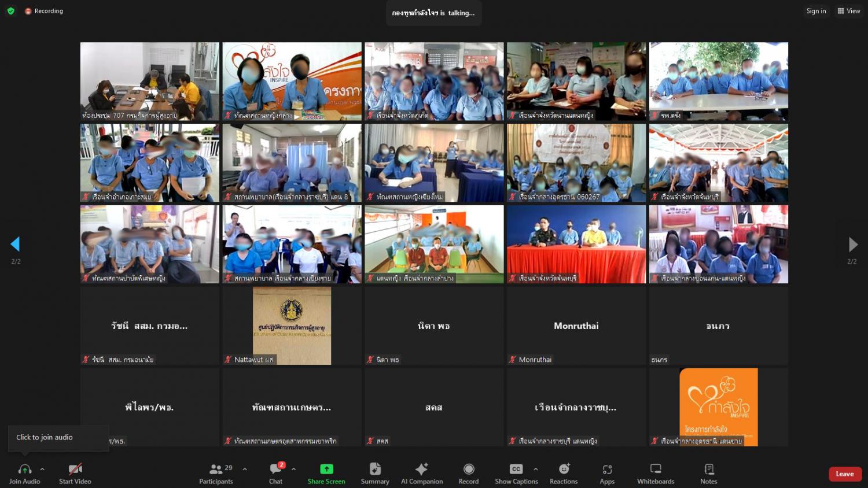The height and width of the screenshot is (488, 868).
Task: Launch the AI Companion
Action: tap(422, 474)
